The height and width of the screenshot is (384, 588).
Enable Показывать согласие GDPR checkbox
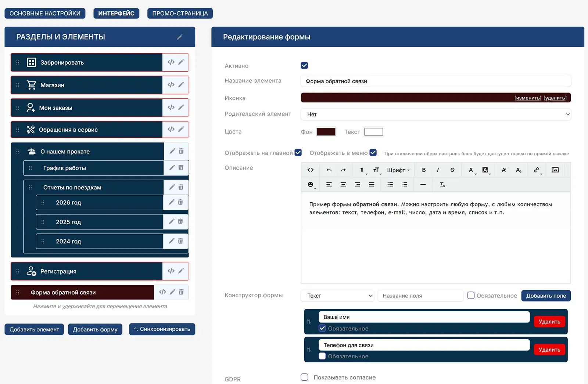[304, 377]
